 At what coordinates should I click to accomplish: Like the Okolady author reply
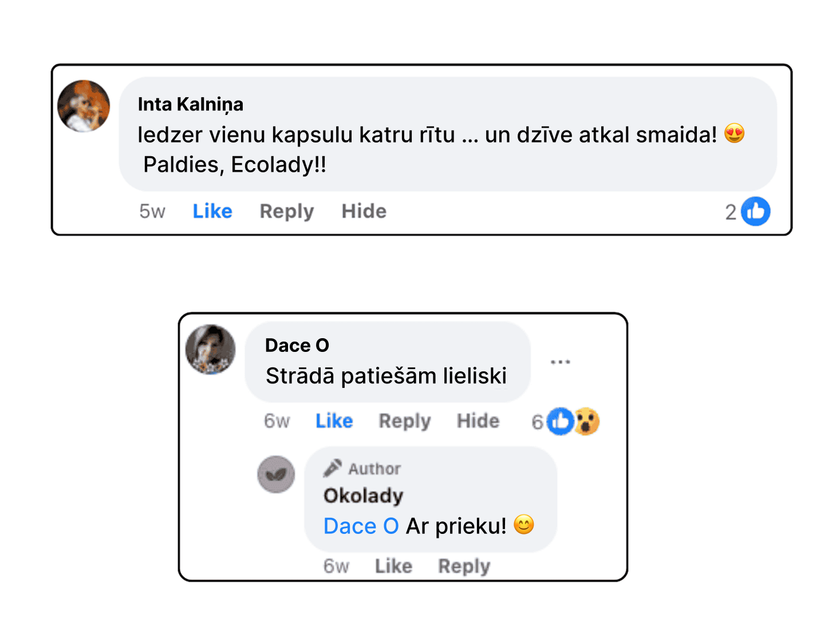[393, 566]
